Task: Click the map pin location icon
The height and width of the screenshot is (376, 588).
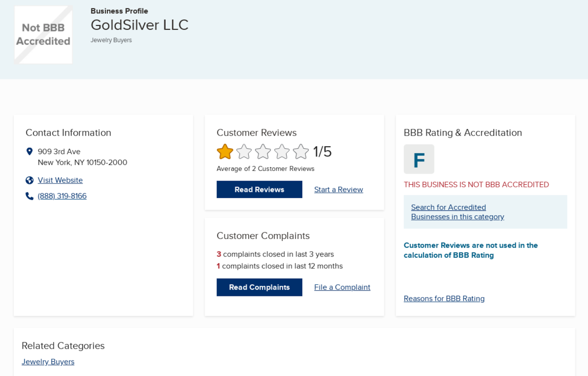Action: point(29,151)
